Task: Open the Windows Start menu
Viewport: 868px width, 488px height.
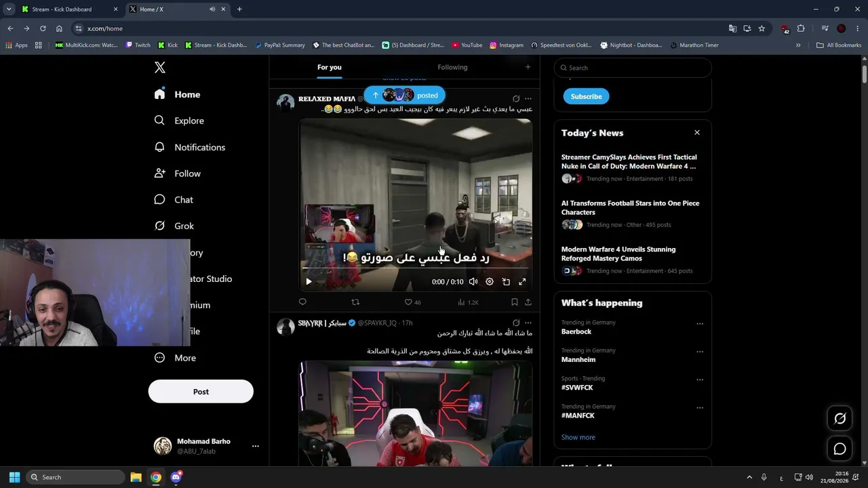Action: (14, 477)
